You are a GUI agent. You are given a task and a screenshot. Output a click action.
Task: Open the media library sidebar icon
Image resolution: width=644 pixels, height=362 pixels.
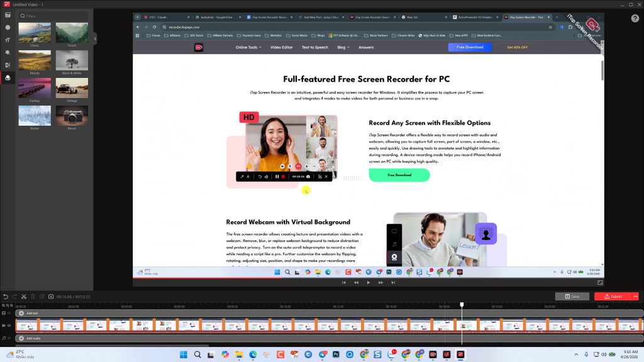8,14
